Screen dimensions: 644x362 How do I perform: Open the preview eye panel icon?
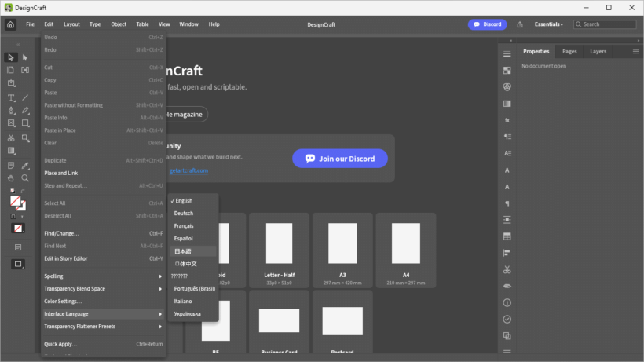click(x=507, y=286)
